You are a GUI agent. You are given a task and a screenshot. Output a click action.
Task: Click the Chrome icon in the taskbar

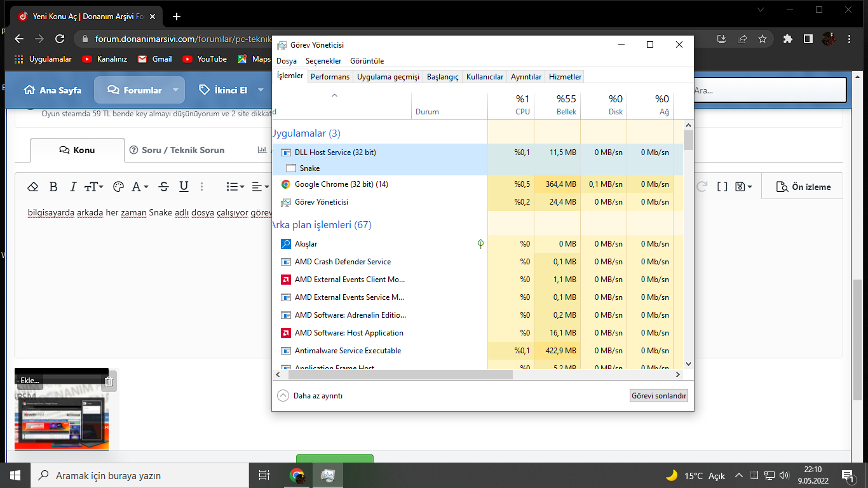coord(297,475)
